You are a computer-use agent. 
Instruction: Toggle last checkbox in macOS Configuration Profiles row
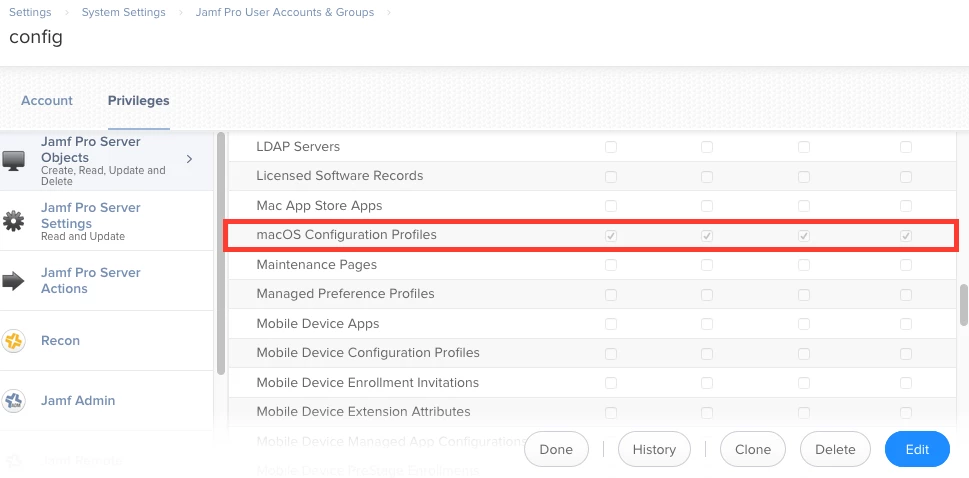(905, 236)
